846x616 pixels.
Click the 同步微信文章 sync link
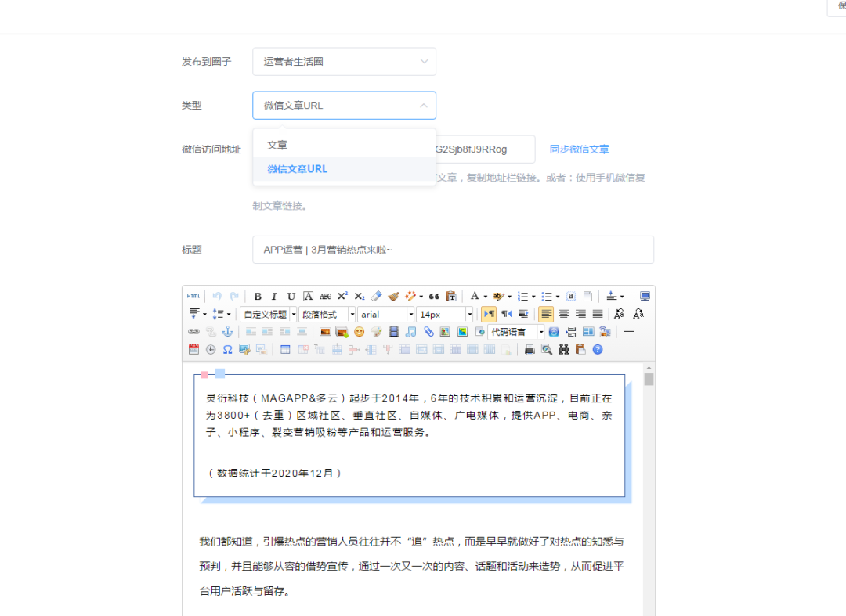579,149
